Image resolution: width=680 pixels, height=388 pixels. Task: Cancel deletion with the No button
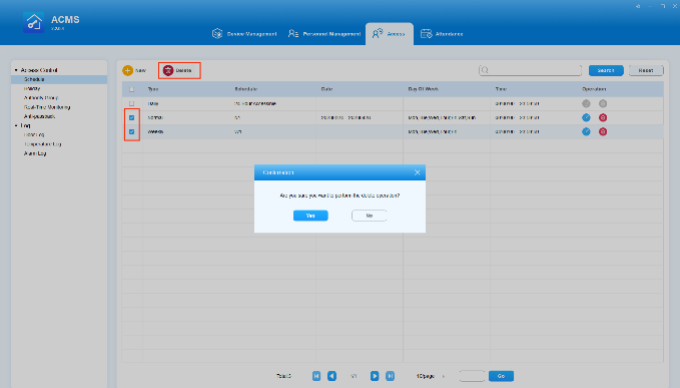(x=369, y=215)
